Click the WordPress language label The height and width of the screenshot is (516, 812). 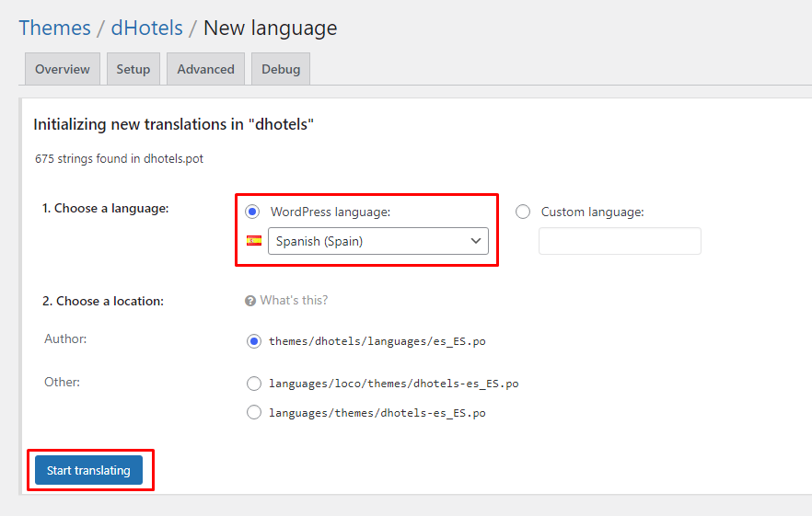pos(331,212)
